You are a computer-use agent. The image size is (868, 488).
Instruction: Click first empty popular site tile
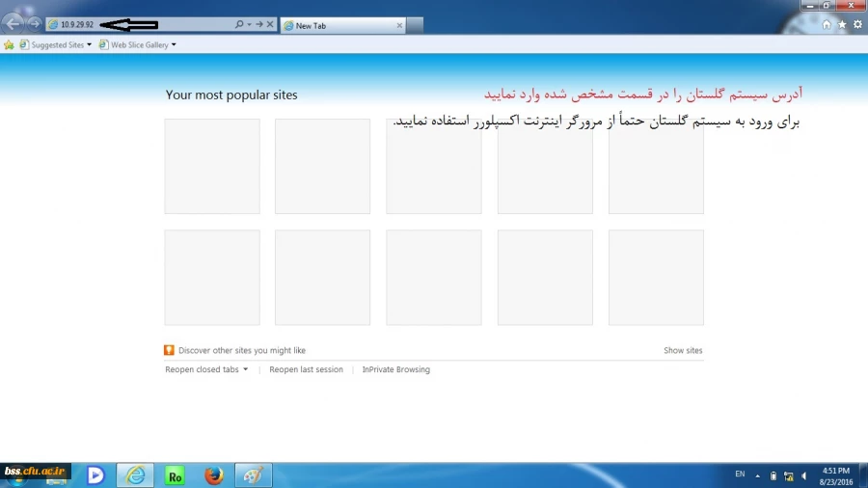point(212,166)
